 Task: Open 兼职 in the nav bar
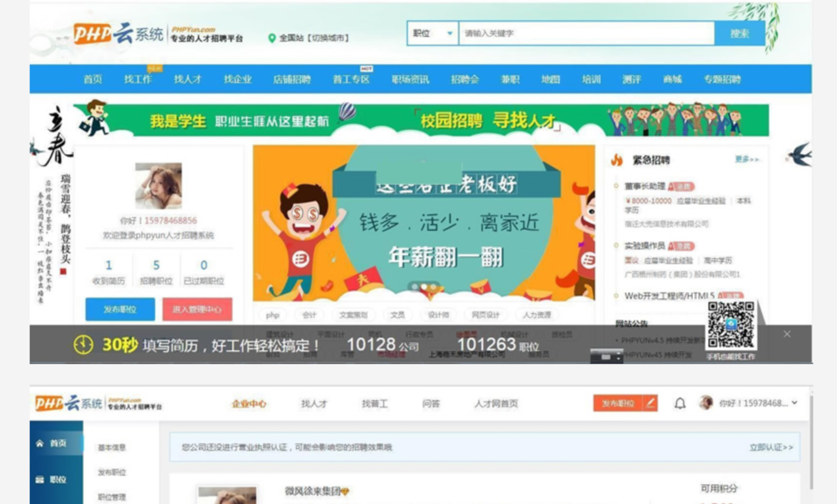[510, 79]
